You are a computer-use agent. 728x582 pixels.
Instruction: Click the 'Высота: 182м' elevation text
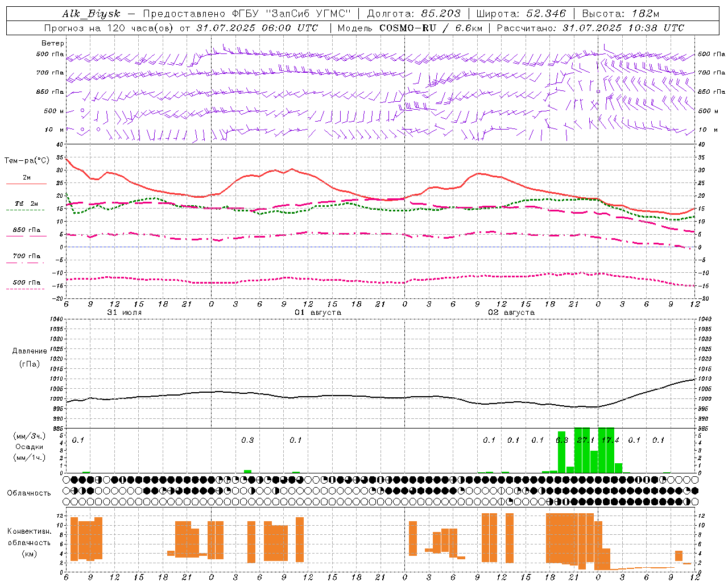click(x=621, y=14)
